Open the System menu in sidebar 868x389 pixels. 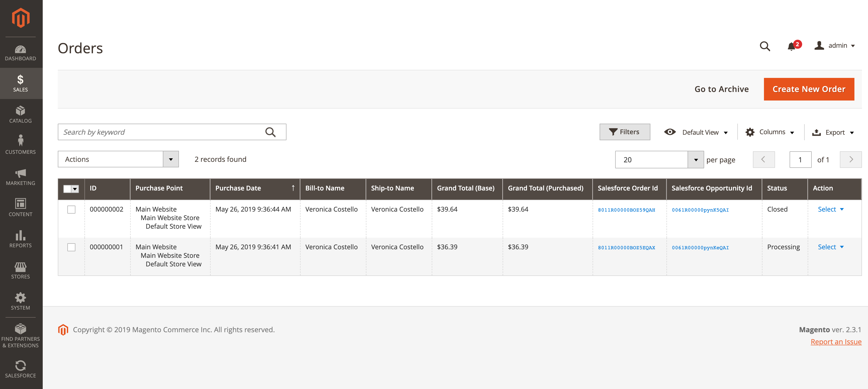[x=21, y=301]
